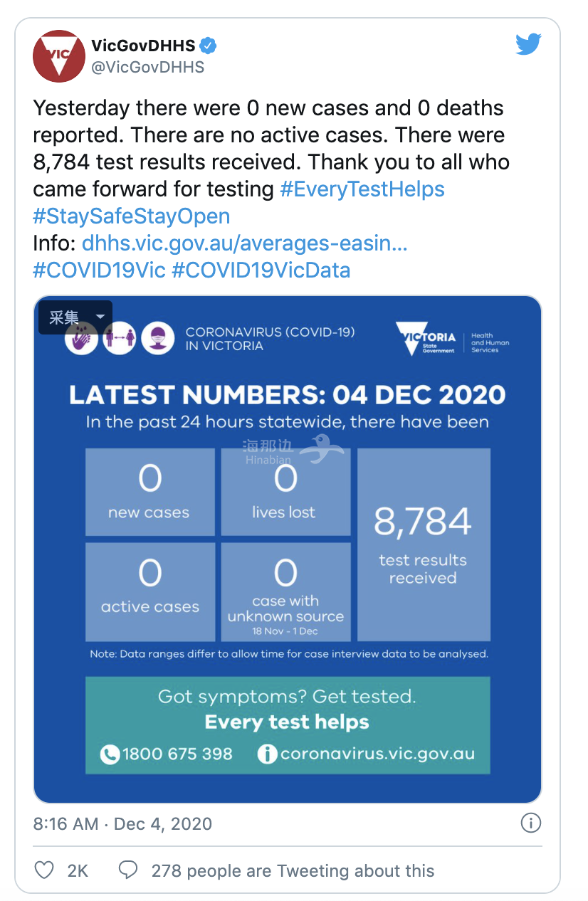Click the Twitter bird logo

point(528,44)
